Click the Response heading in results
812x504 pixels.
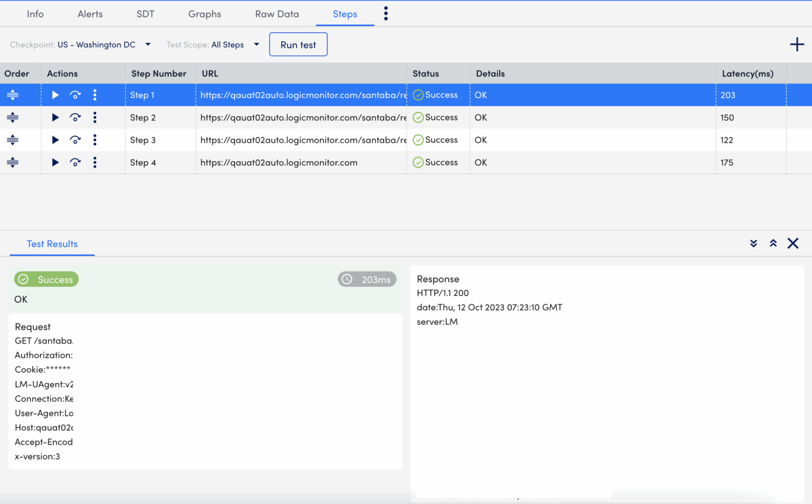tap(438, 279)
